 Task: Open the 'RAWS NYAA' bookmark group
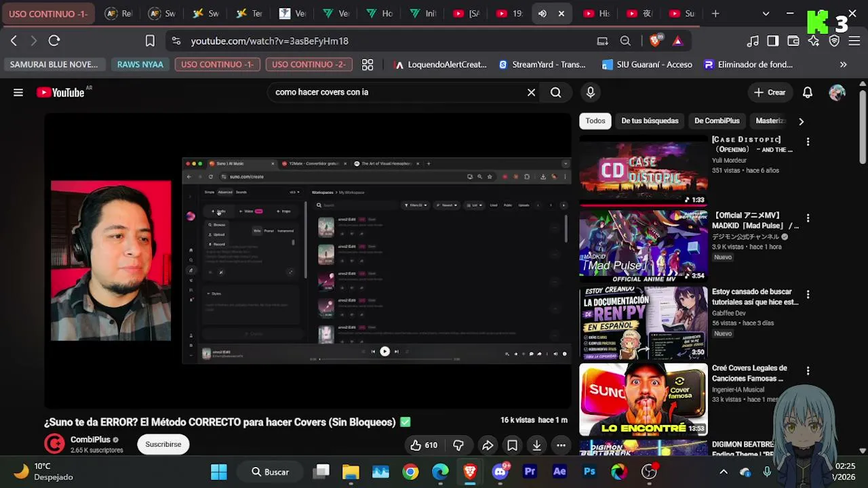point(140,64)
